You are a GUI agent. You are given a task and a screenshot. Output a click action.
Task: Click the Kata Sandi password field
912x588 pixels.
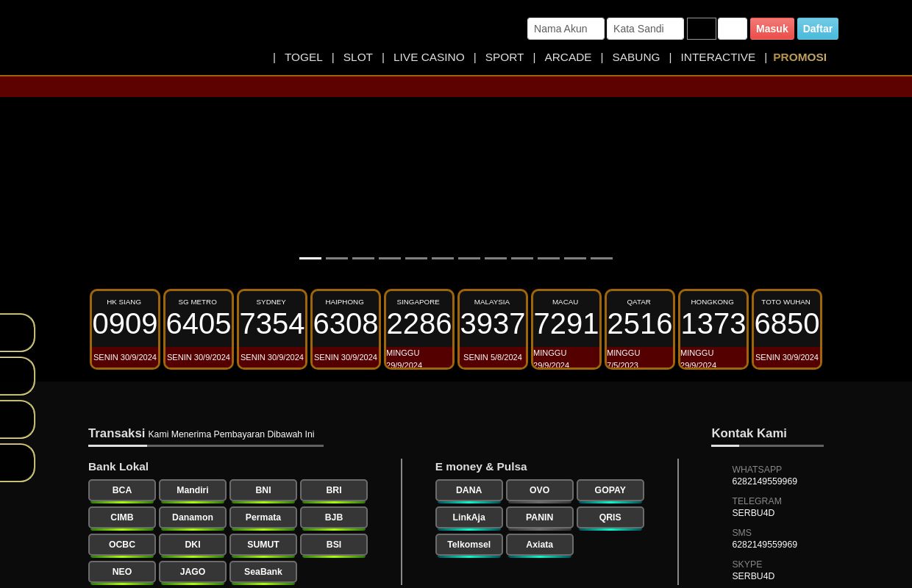pyautogui.click(x=645, y=29)
